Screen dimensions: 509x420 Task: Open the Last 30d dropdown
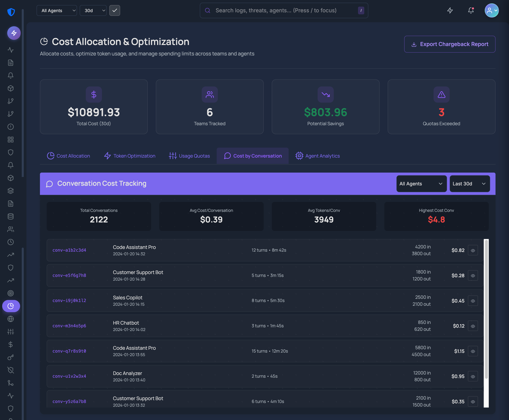469,184
